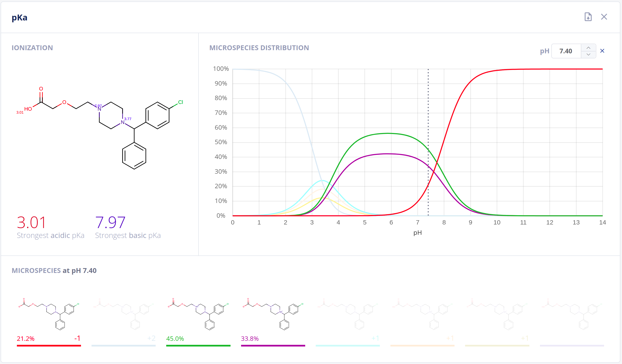622x364 pixels.
Task: Decrease pH using the down stepper arrow
Action: click(588, 54)
